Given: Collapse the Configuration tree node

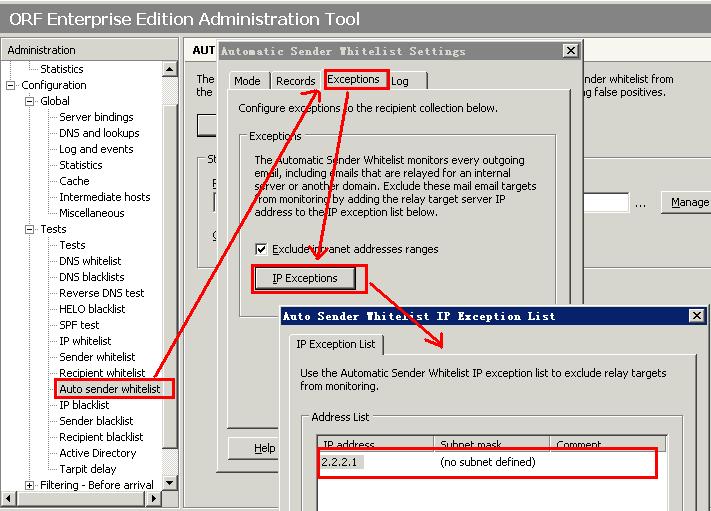Looking at the screenshot, I should coord(12,85).
